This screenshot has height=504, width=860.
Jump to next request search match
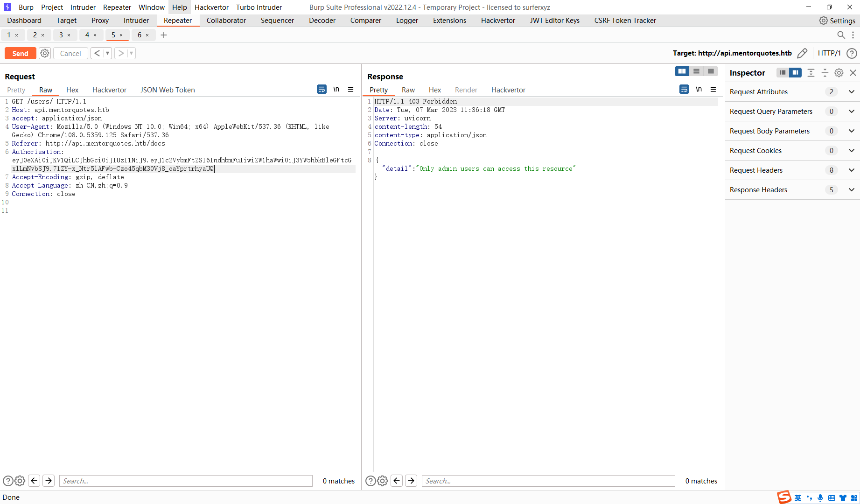[x=49, y=481]
